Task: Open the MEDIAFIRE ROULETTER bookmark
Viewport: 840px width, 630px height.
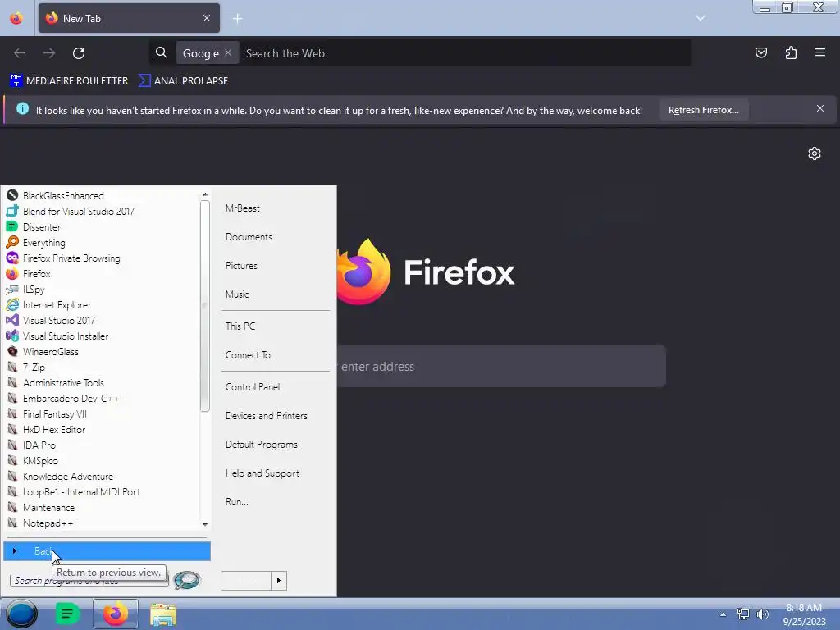Action: [x=69, y=81]
